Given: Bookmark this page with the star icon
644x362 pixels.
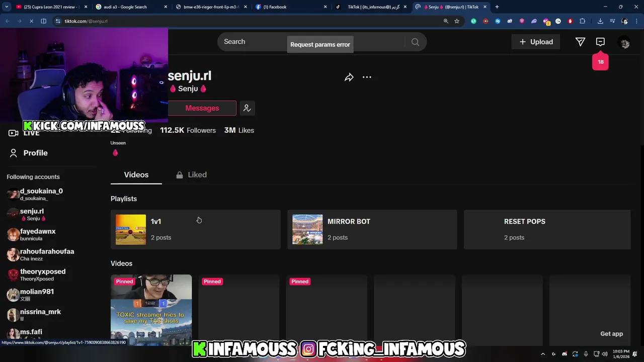Looking at the screenshot, I should (x=457, y=21).
